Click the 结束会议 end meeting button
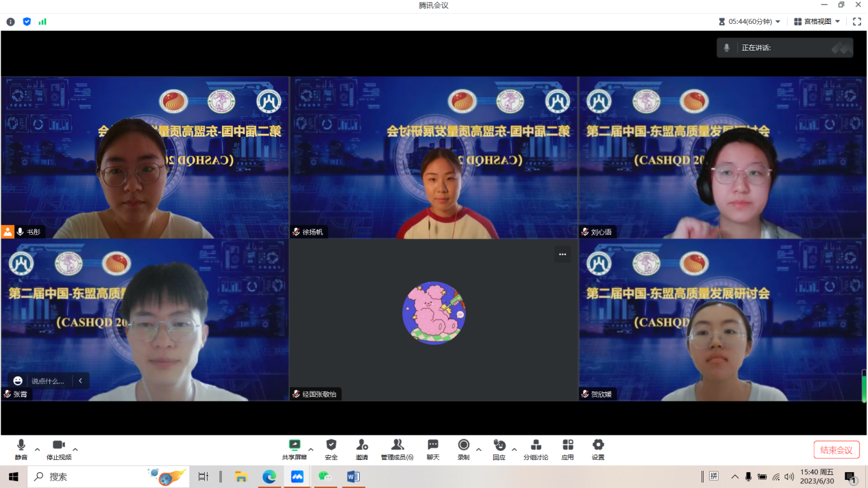Image resolution: width=868 pixels, height=488 pixels. [x=836, y=449]
